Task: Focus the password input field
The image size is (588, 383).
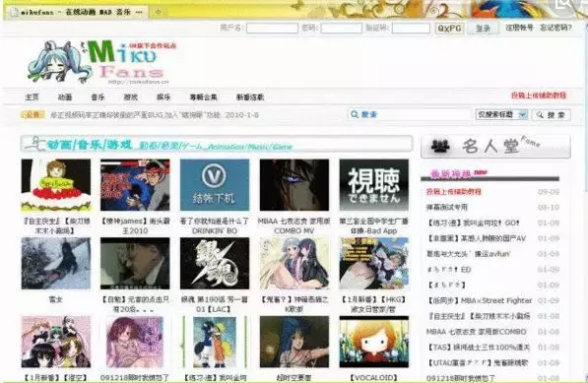Action: tap(341, 29)
